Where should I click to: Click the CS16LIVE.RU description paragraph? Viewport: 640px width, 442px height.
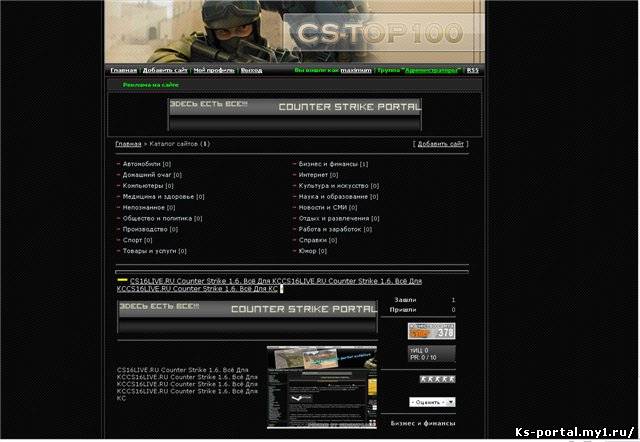click(187, 384)
